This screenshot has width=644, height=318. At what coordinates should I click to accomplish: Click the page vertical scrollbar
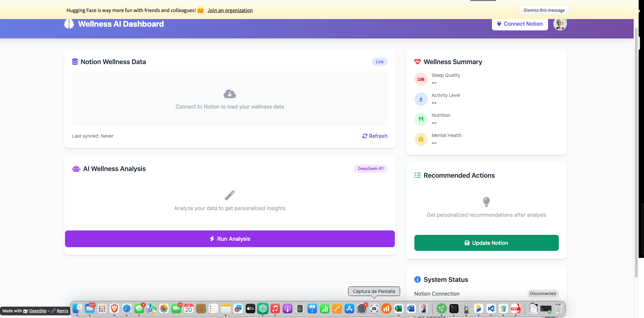pos(636,153)
